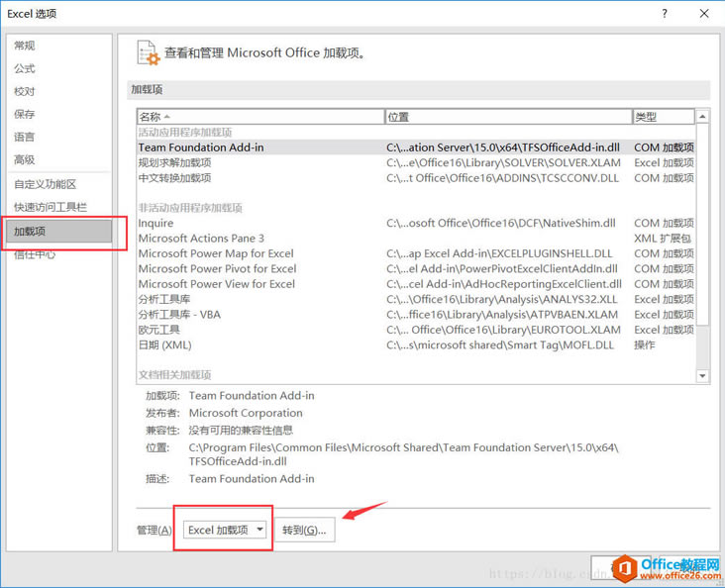Select Microsoft Power View for Excel row
Screen dimensions: 725x588
point(416,284)
